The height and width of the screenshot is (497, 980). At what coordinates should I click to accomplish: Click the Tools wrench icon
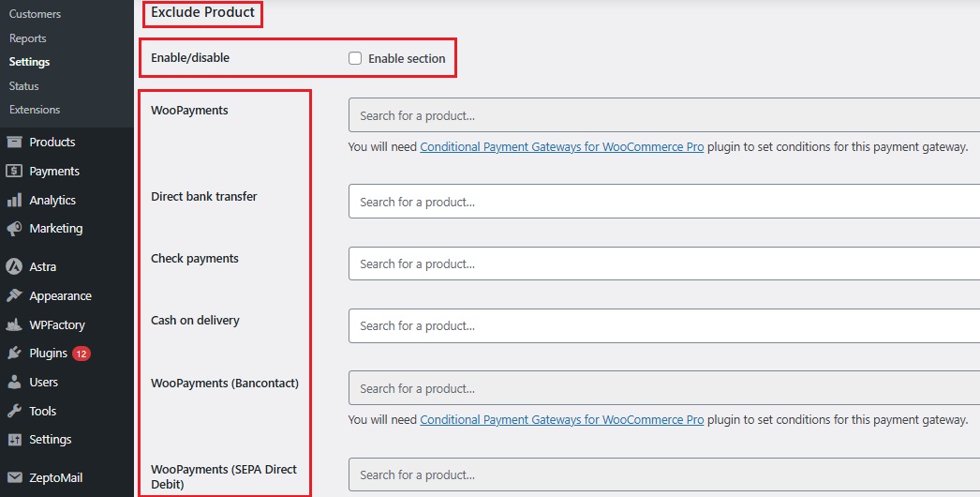14,412
